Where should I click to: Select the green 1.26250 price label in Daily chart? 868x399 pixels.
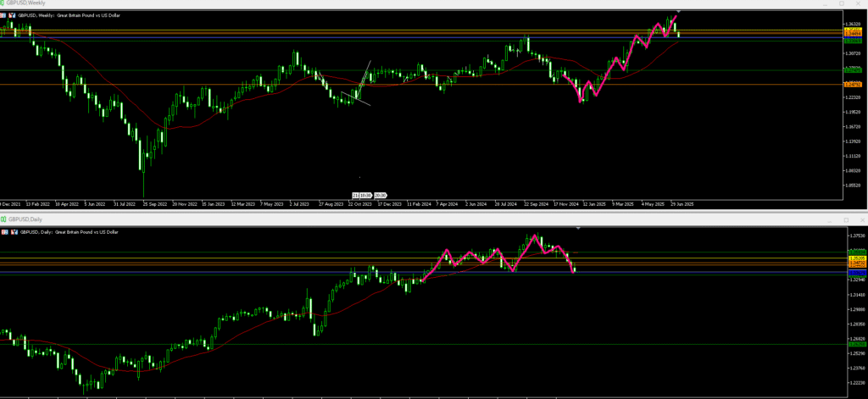858,344
